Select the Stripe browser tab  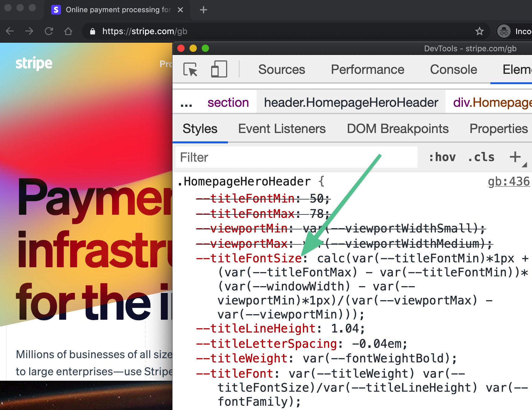[117, 10]
